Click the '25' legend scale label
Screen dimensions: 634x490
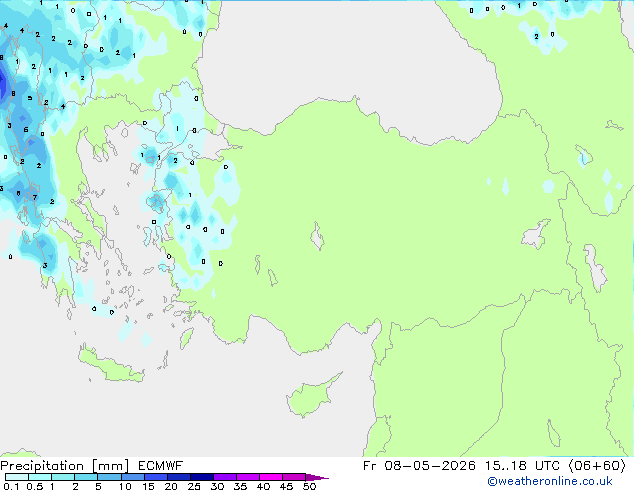click(x=194, y=486)
